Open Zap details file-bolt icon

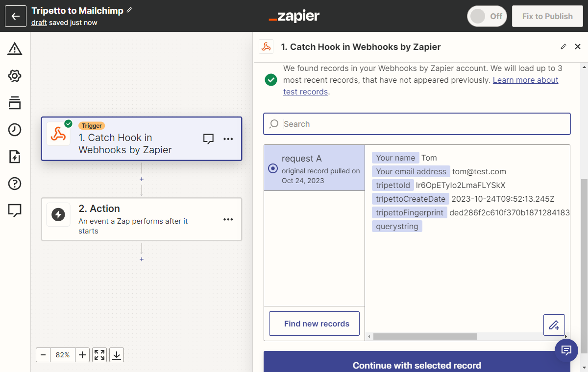click(15, 157)
